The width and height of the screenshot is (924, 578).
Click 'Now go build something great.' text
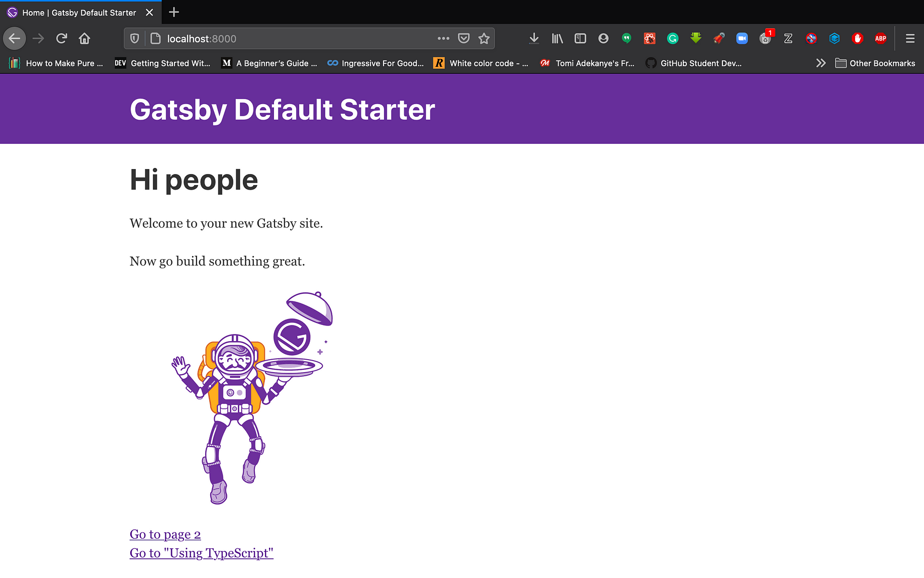pyautogui.click(x=217, y=261)
